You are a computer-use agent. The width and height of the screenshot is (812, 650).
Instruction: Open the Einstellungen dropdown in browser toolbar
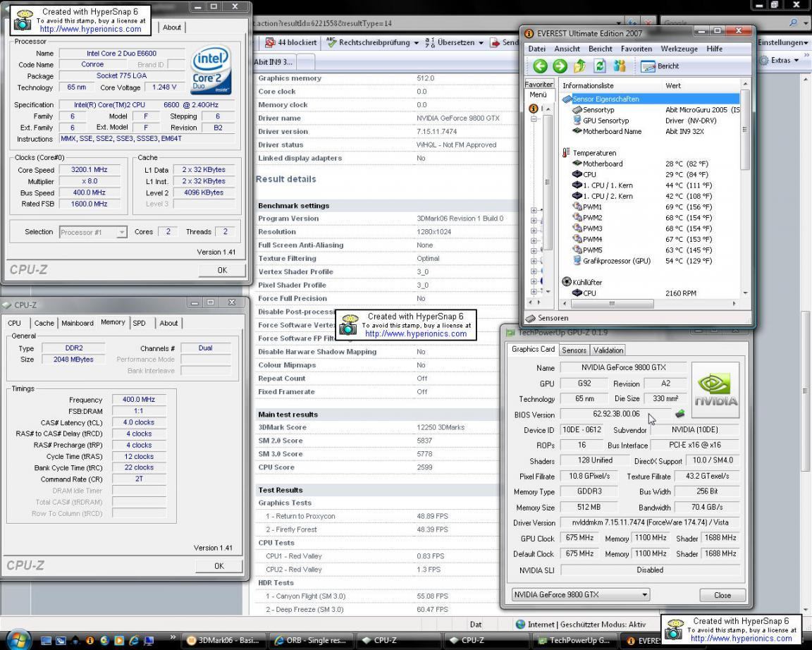click(782, 42)
